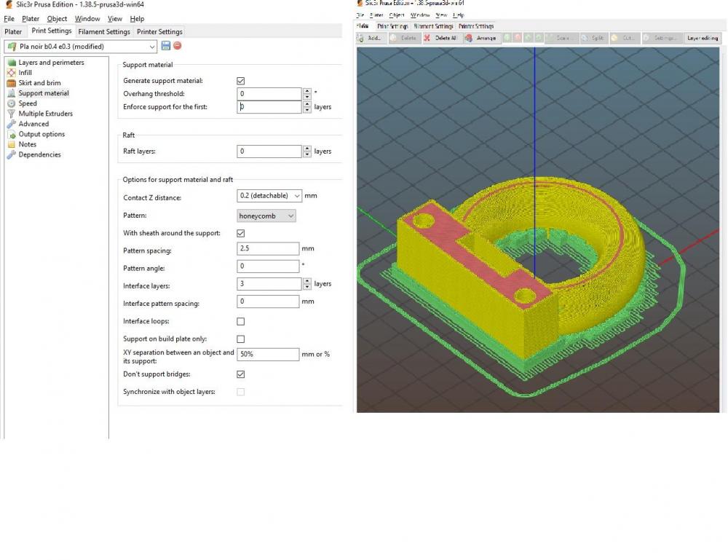Disable Generate support material checkbox
Image resolution: width=728 pixels, height=560 pixels.
[x=241, y=81]
